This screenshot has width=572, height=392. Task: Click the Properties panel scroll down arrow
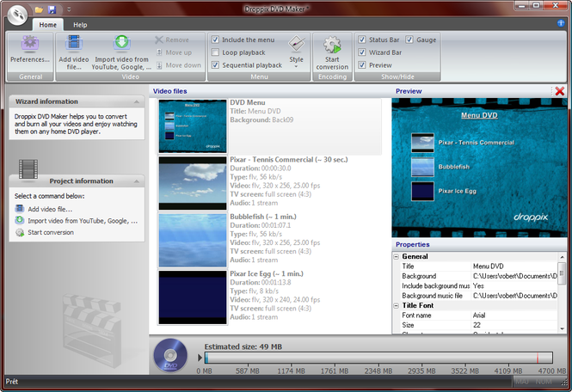pyautogui.click(x=563, y=329)
